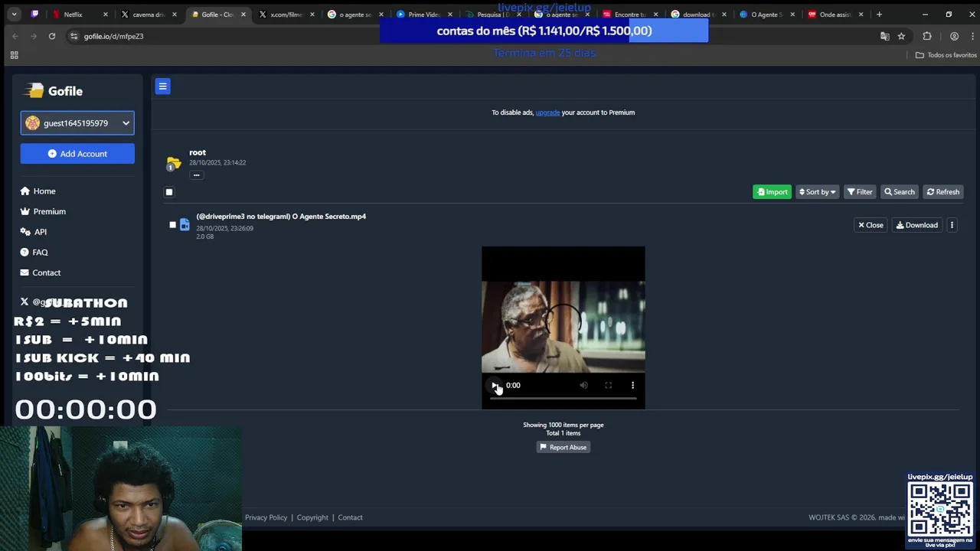Go forward in browser history
This screenshot has width=980, height=551.
pos(34,36)
